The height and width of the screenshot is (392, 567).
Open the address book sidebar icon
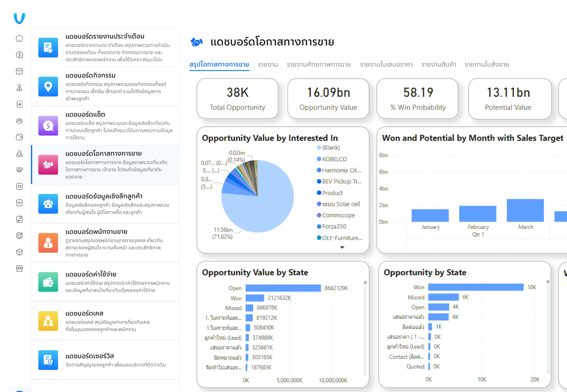(19, 104)
